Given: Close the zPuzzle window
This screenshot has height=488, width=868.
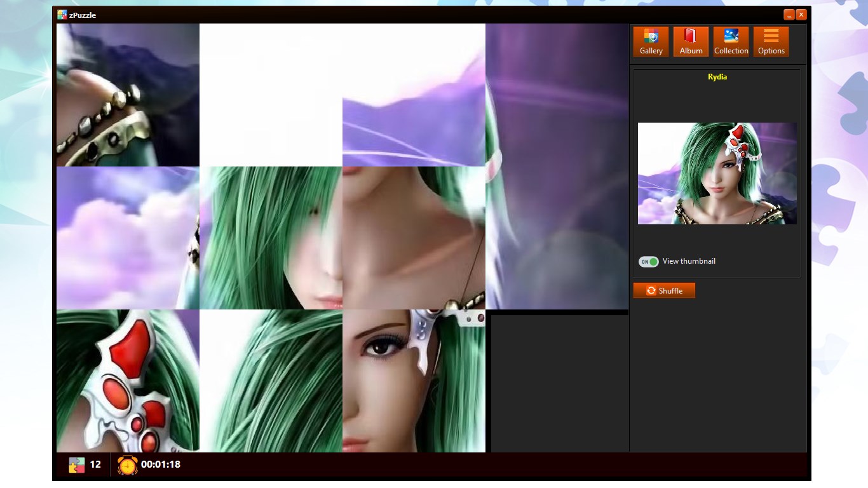Looking at the screenshot, I should 801,15.
